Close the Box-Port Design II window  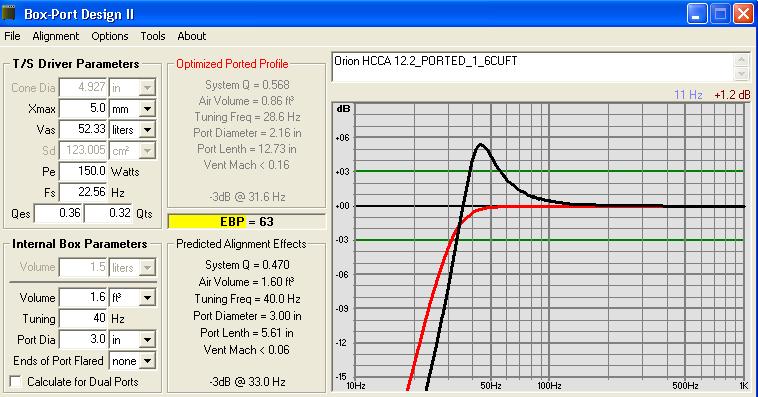[743, 14]
